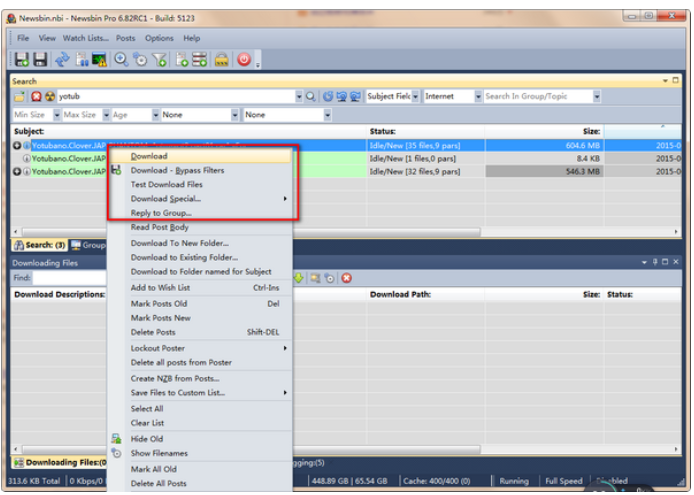Viewport: 694px width, 495px height.
Task: Click the server status document toolbar icon
Action: point(82,59)
